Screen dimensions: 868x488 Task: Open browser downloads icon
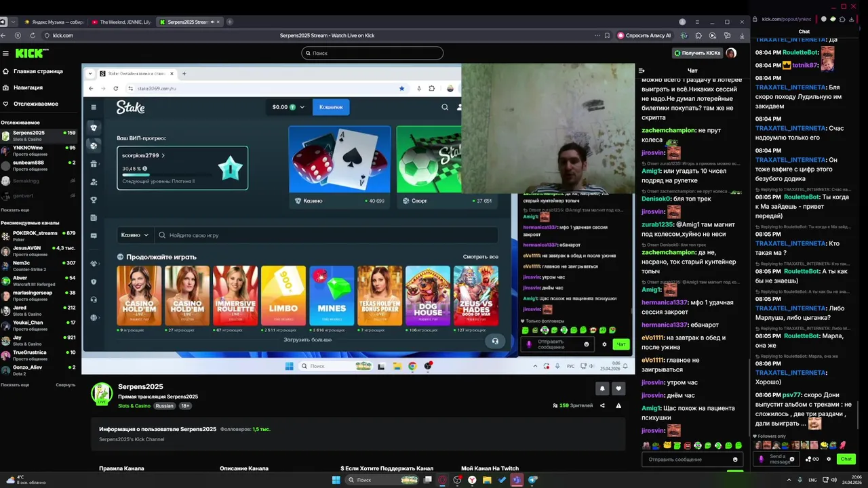(741, 35)
